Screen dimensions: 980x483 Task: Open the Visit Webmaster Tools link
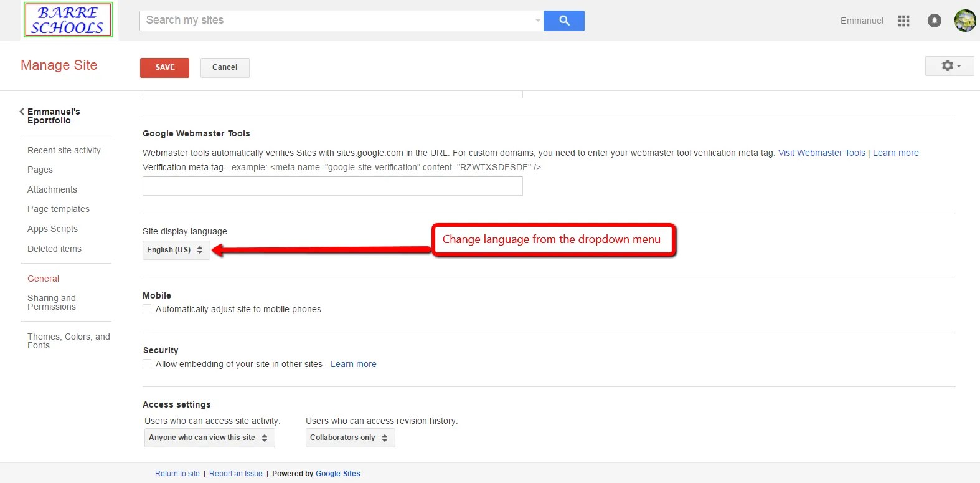point(821,153)
